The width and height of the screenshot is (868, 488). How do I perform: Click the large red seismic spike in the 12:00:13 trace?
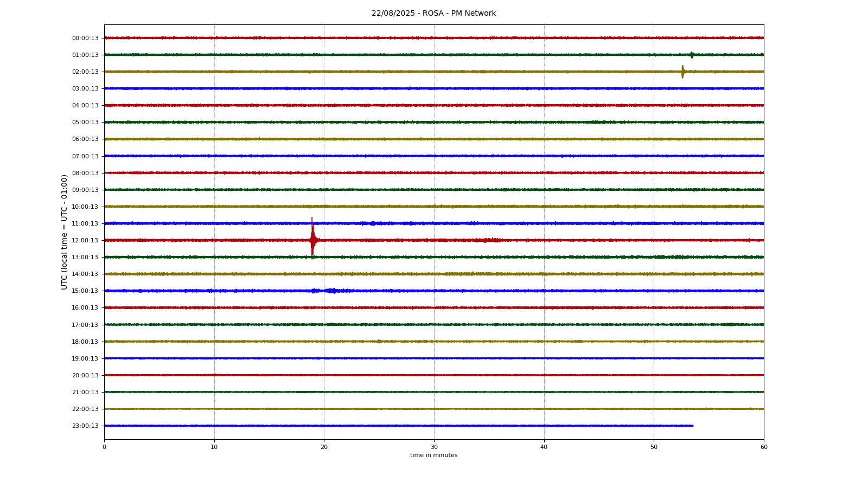pos(312,239)
